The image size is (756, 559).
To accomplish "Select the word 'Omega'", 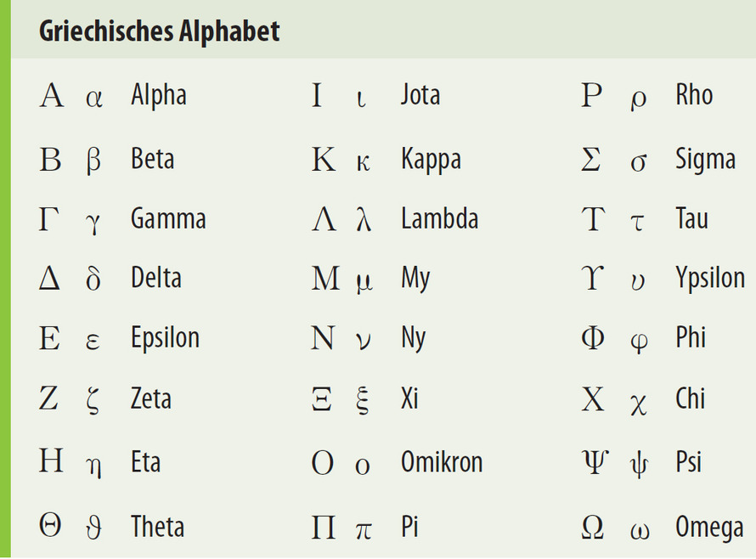I will [709, 528].
